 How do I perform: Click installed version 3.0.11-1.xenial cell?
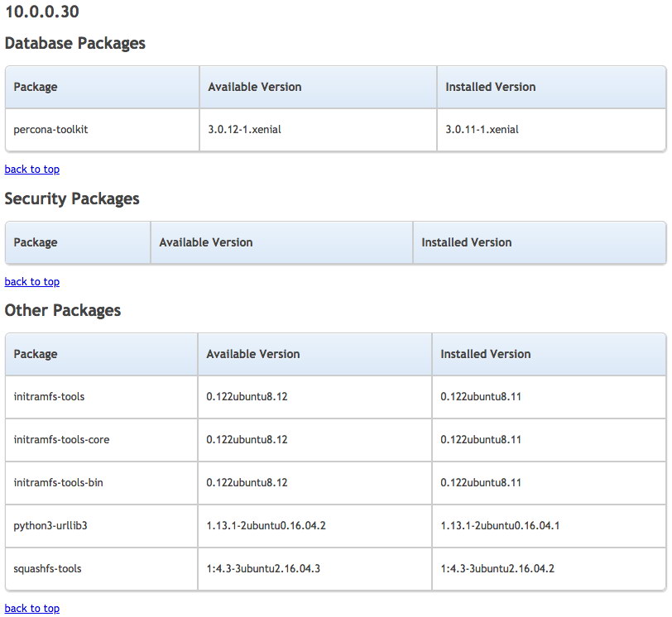point(551,130)
